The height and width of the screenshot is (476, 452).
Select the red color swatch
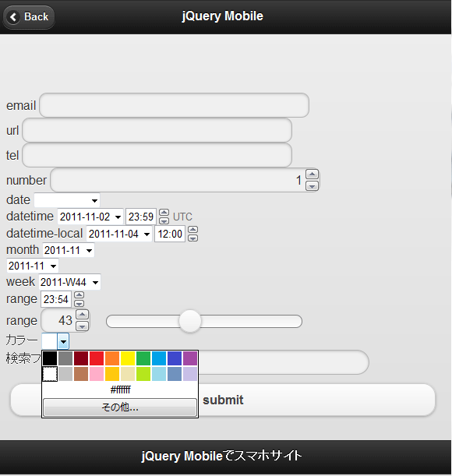[97, 358]
